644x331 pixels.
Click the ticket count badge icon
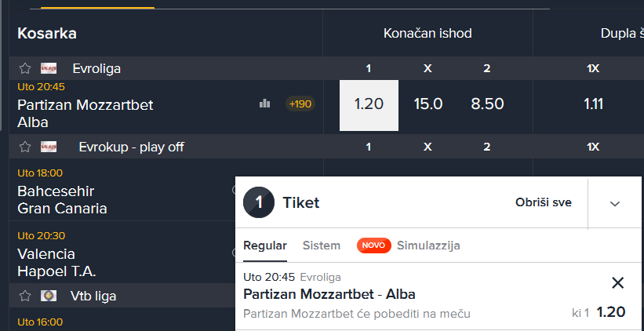259,202
